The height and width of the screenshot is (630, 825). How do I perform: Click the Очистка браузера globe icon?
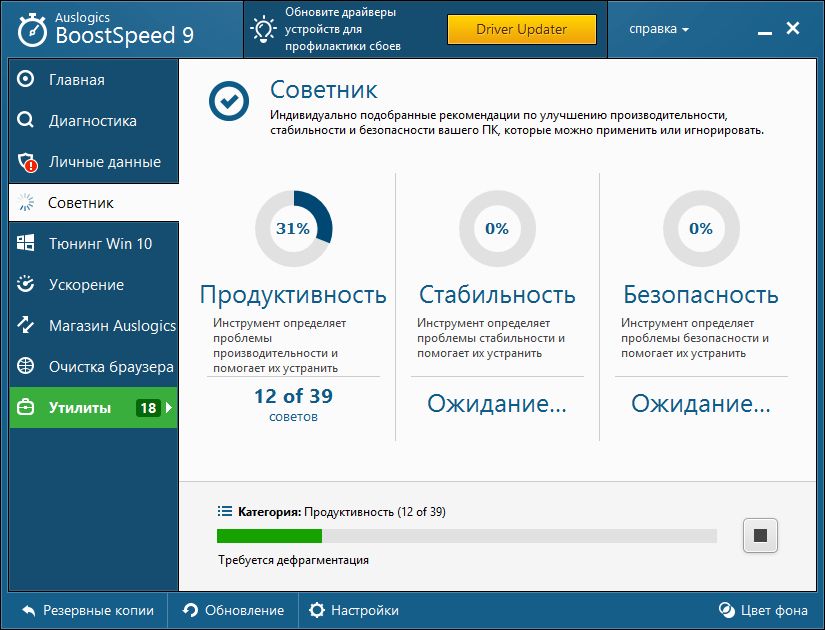click(x=25, y=366)
